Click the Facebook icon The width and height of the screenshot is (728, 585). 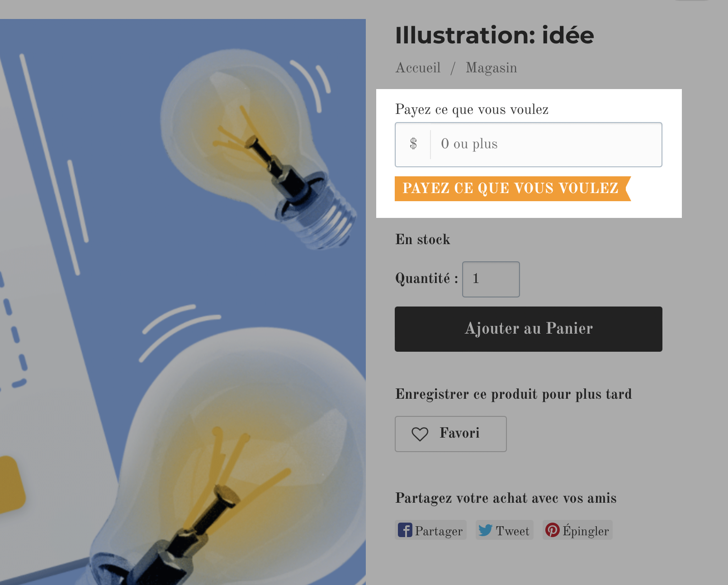(405, 530)
